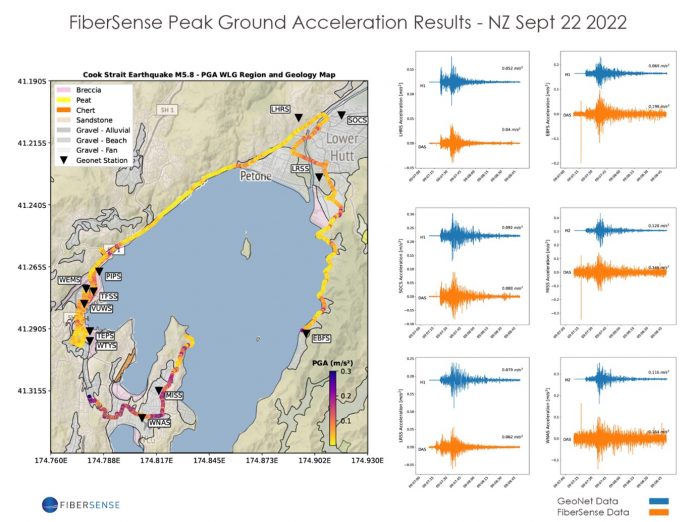Click the Gravel - Alluvial legend swatch

[x=64, y=130]
